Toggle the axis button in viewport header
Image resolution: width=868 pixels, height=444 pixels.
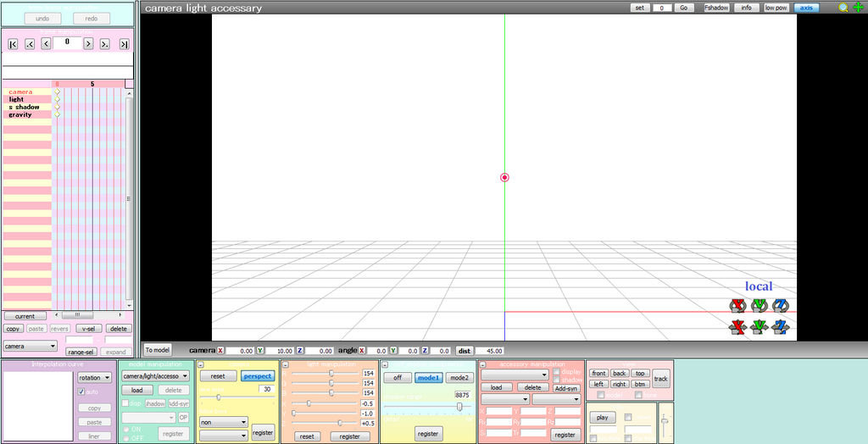806,8
